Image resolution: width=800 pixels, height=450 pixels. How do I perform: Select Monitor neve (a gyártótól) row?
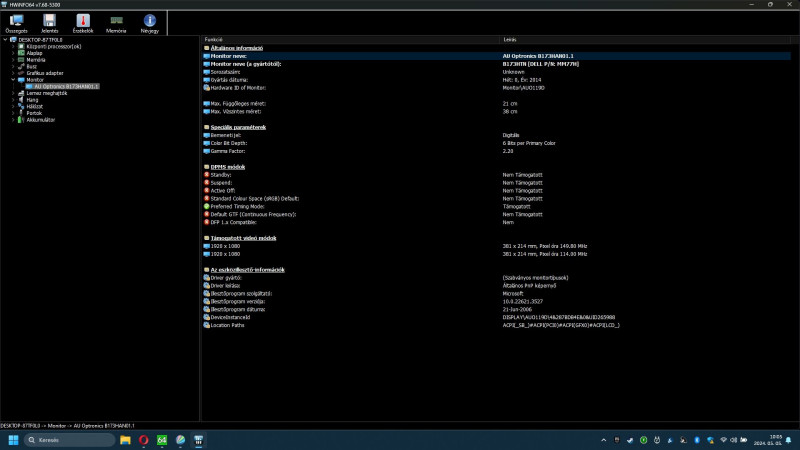point(496,64)
